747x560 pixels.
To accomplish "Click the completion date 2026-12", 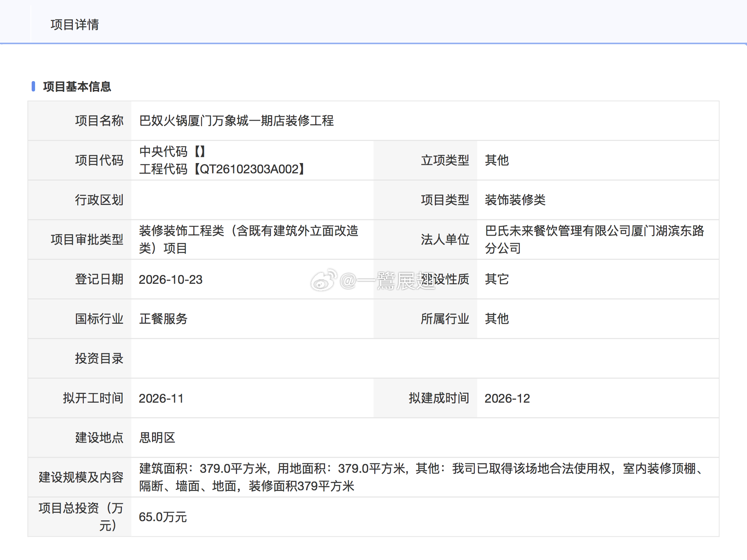I will pyautogui.click(x=507, y=398).
